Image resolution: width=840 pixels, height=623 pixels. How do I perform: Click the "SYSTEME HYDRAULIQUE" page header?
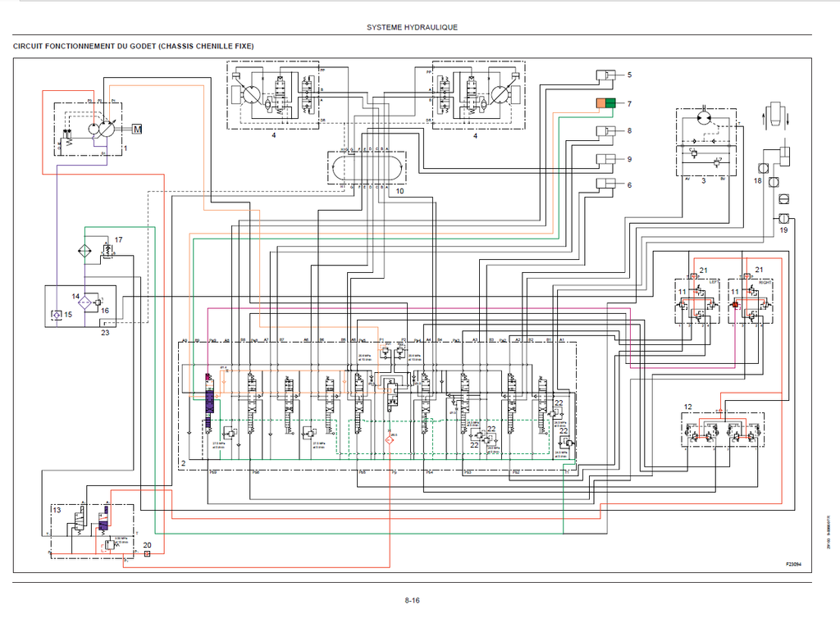pos(412,27)
